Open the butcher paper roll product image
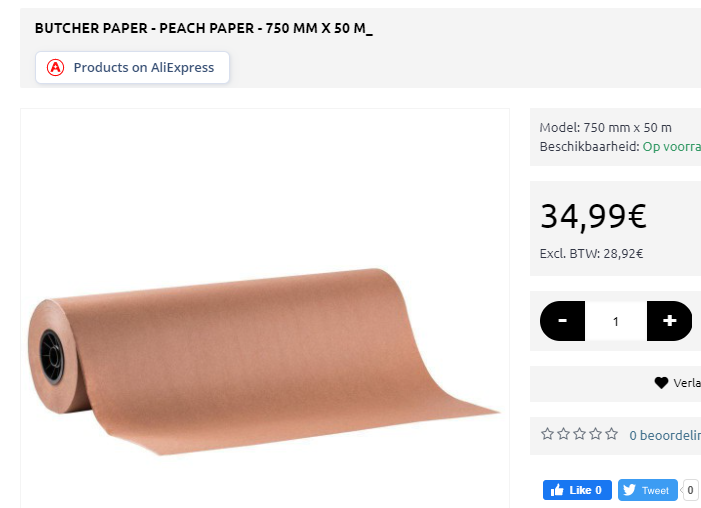701x508 pixels. pos(265,360)
